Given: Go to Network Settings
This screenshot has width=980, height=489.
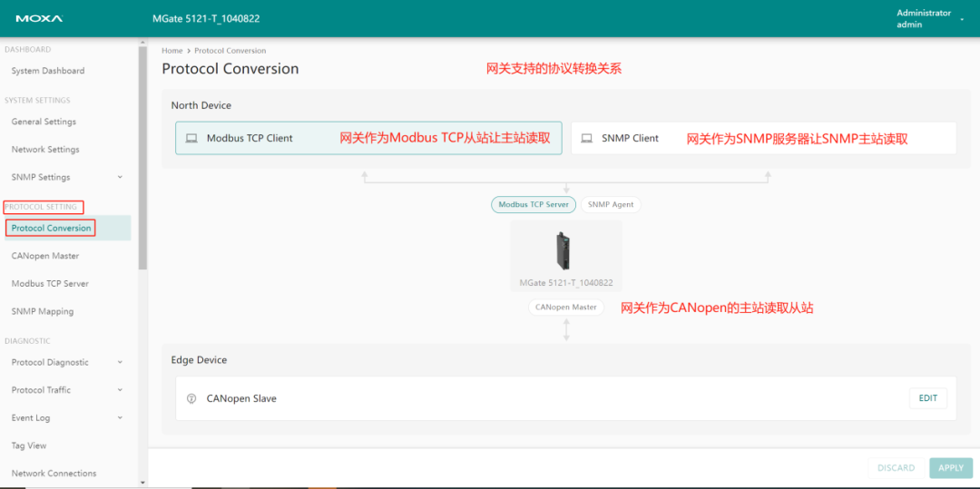Looking at the screenshot, I should coord(45,150).
